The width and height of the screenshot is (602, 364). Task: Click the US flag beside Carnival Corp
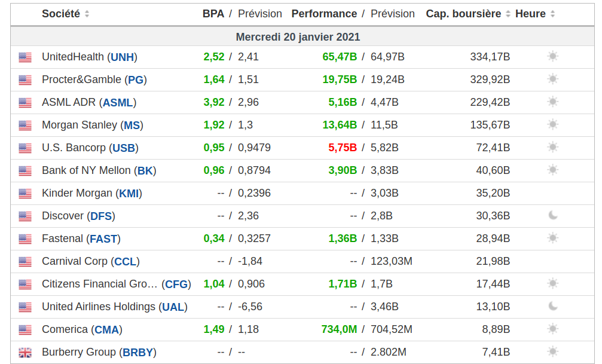tap(25, 262)
